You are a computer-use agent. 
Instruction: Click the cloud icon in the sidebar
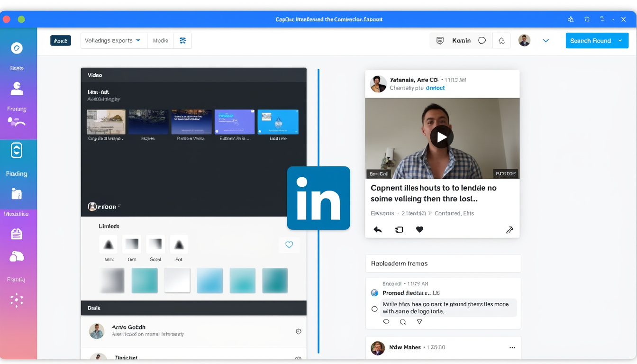point(17,256)
